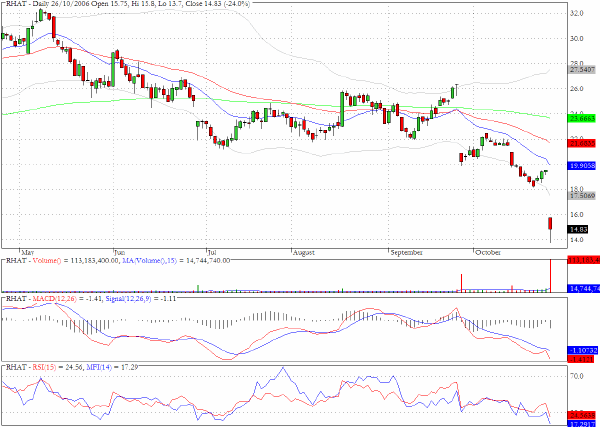Select the red 24.5638 RSI value tag
600x427 pixels.
tap(582, 416)
